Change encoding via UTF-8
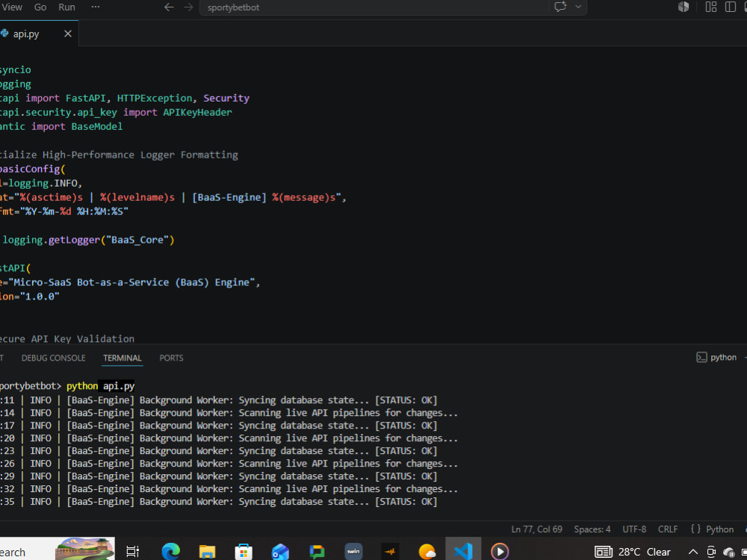The image size is (747, 560). click(634, 529)
